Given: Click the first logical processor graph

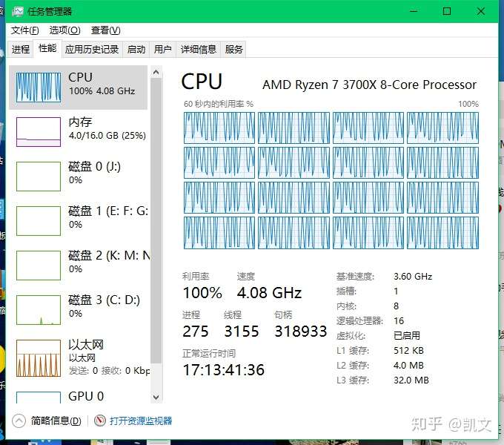Looking at the screenshot, I should coord(219,128).
